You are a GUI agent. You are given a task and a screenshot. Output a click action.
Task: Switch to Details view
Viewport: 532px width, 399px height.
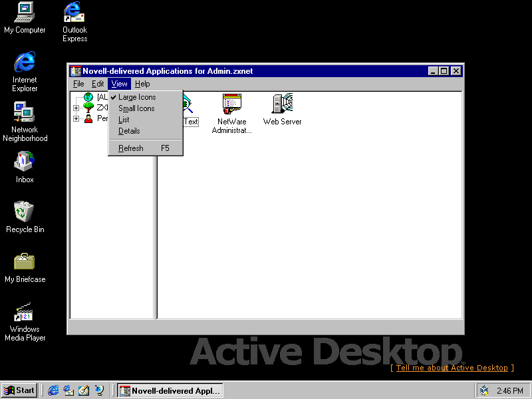[x=146, y=130]
